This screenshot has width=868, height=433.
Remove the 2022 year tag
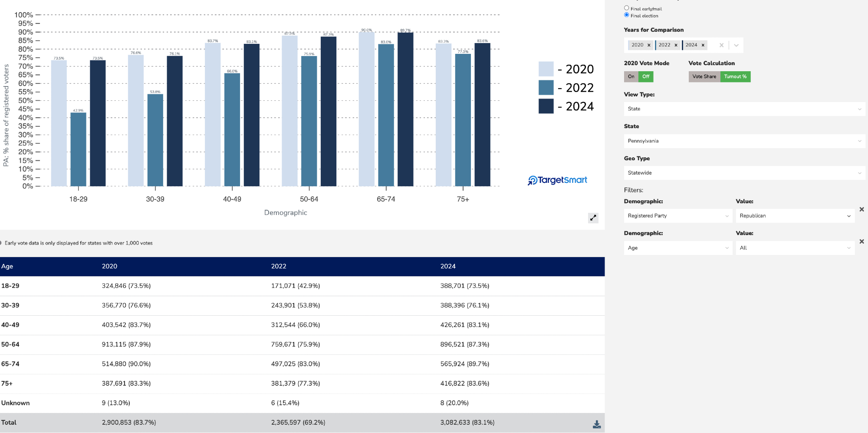point(676,45)
